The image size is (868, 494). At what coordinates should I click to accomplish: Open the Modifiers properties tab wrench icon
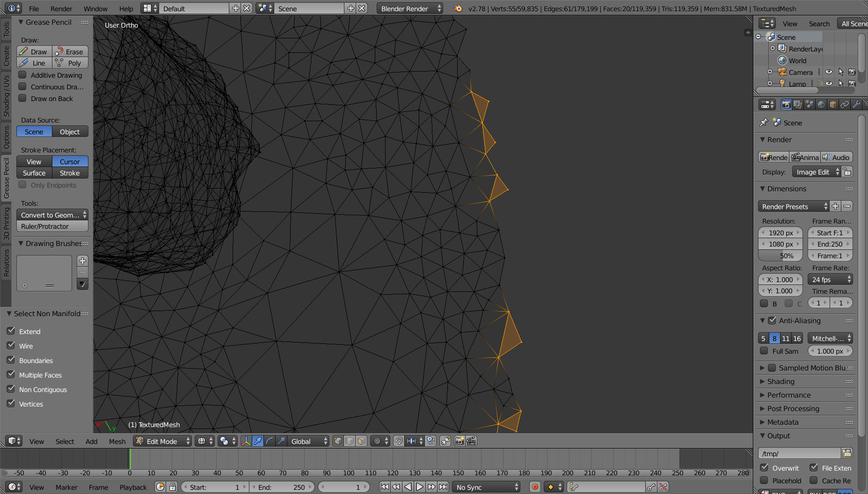856,104
